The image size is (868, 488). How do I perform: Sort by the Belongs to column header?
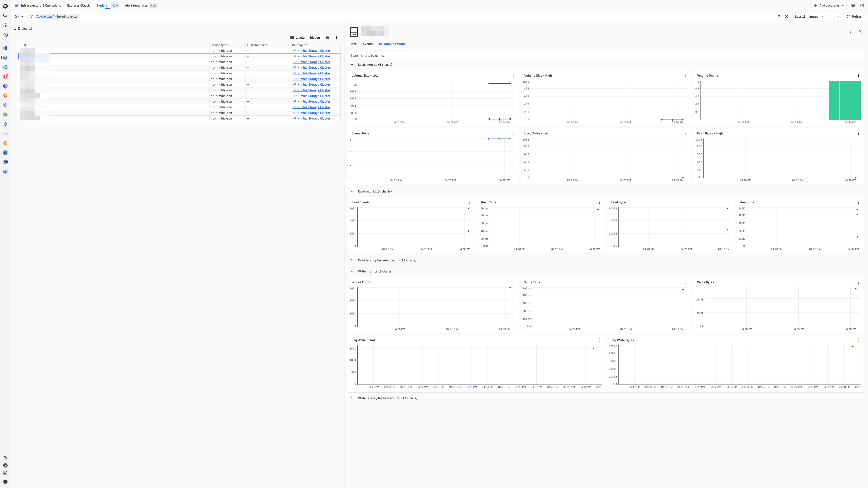(300, 45)
